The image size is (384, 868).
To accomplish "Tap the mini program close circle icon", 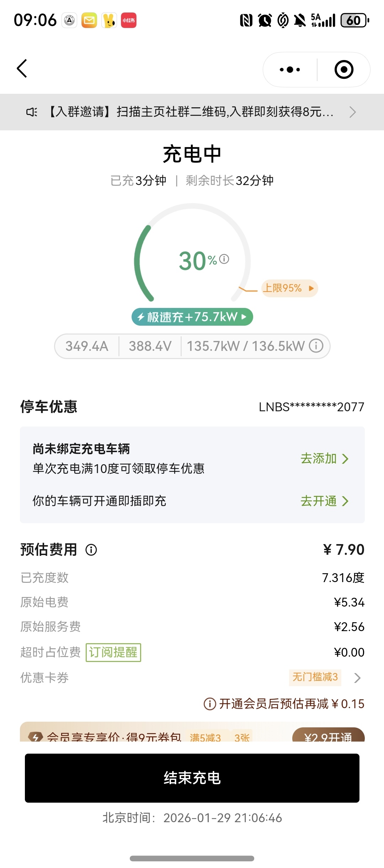I will point(344,70).
